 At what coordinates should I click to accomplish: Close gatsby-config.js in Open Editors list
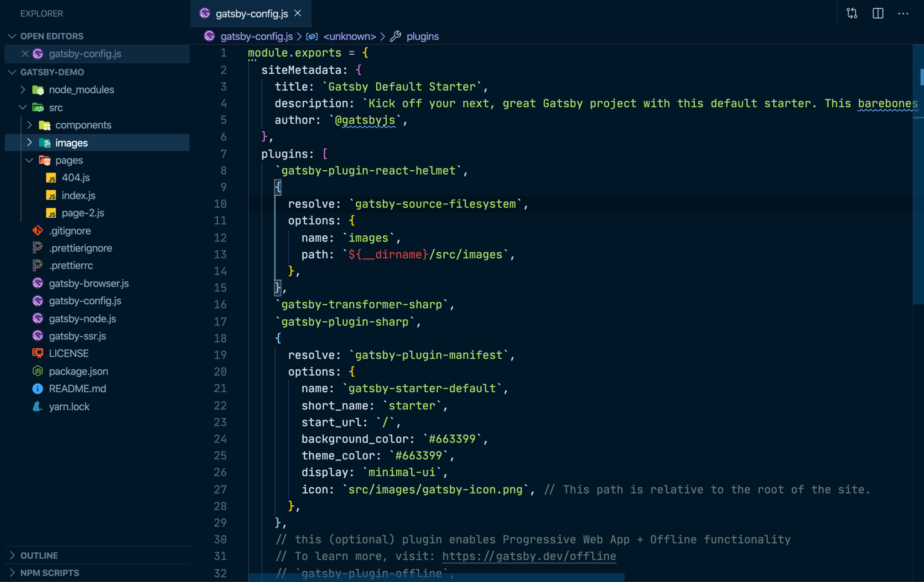tap(25, 54)
